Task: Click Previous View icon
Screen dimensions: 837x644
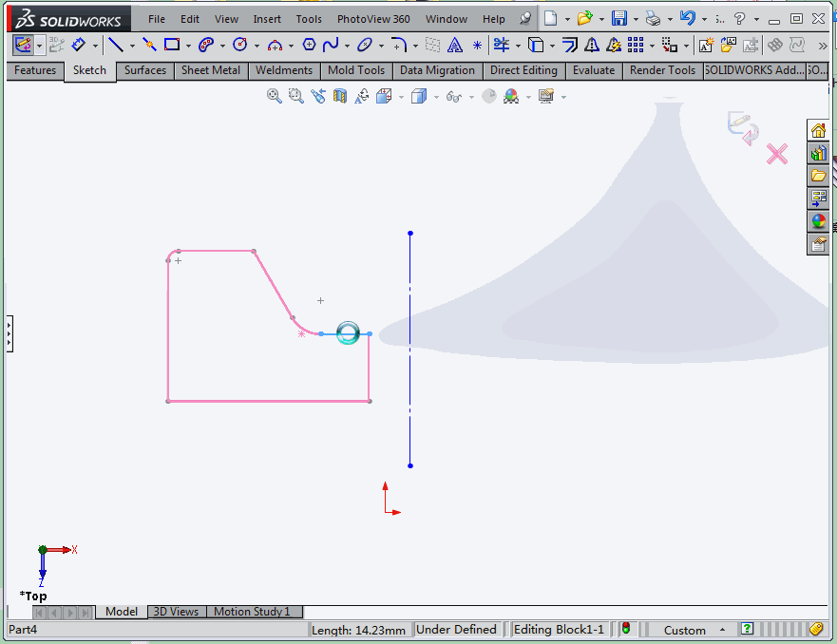Action: click(318, 96)
